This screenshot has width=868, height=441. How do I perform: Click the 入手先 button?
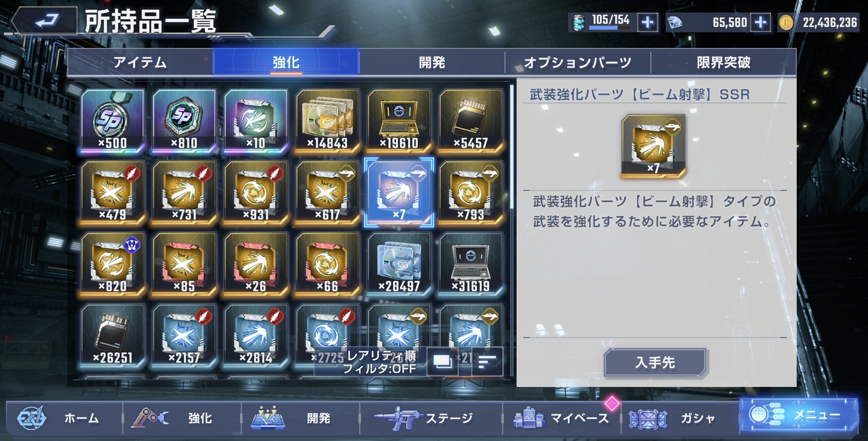(x=655, y=363)
